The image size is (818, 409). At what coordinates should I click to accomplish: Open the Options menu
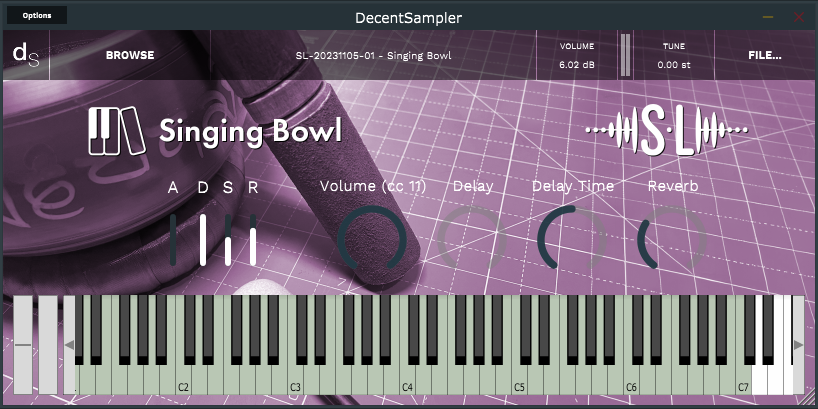(37, 15)
